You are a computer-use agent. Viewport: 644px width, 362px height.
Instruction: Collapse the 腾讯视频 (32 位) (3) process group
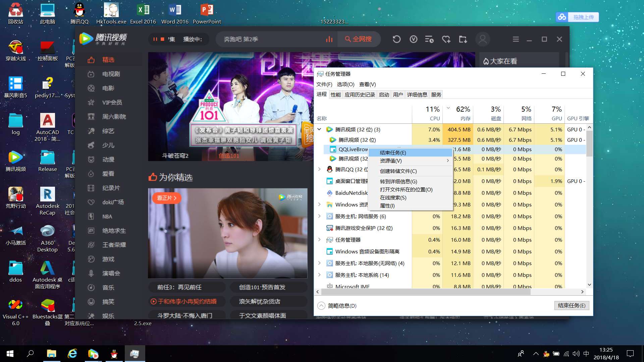319,129
